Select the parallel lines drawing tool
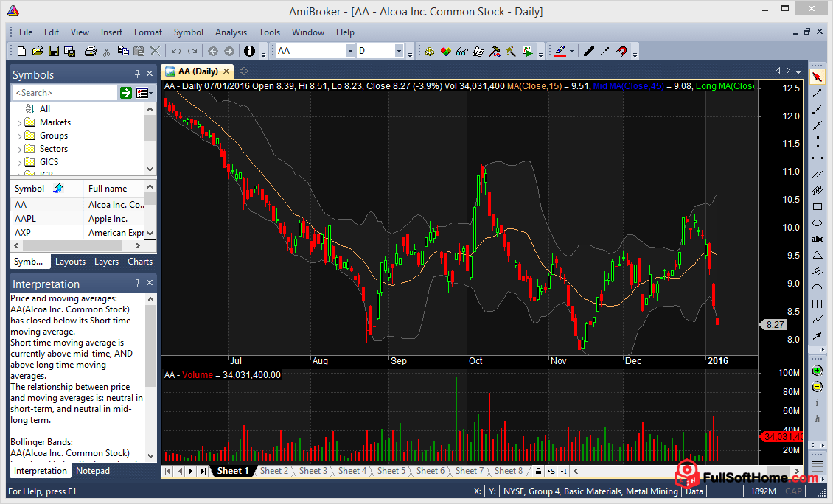The height and width of the screenshot is (504, 833). [817, 174]
